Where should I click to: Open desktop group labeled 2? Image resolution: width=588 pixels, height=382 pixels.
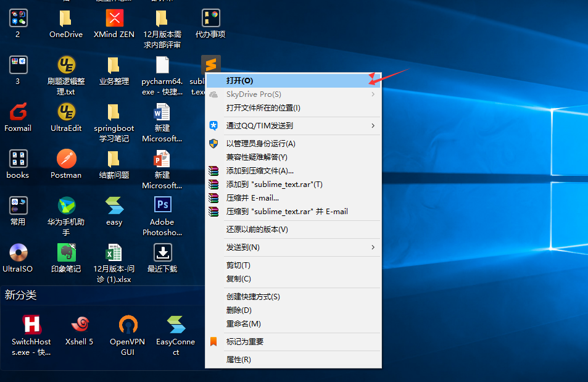(x=18, y=18)
